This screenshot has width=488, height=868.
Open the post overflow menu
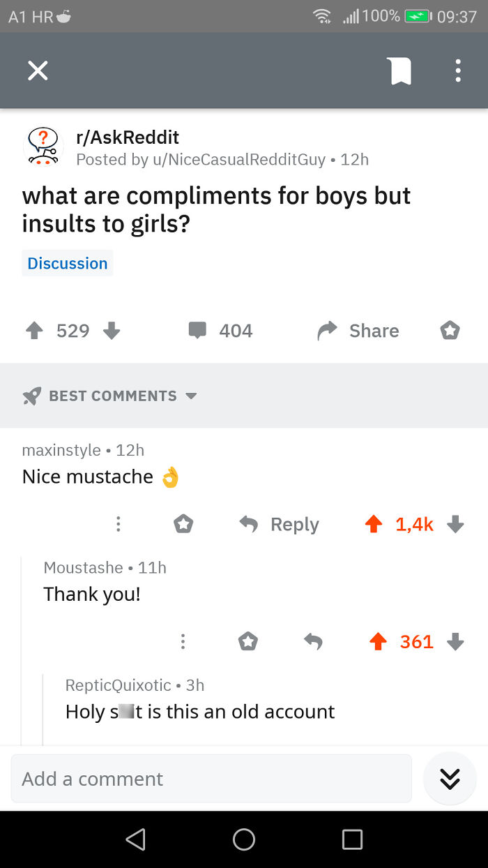(x=458, y=70)
